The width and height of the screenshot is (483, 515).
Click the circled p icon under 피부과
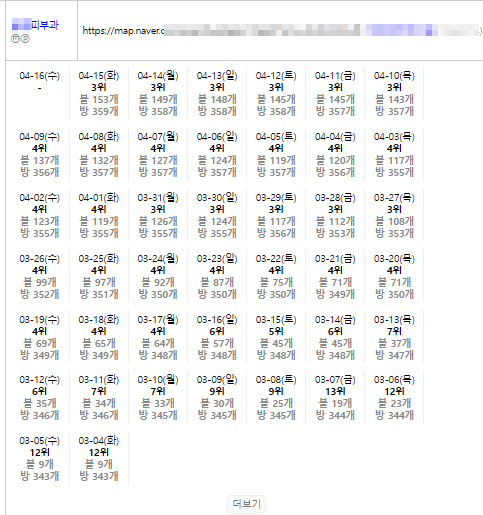pyautogui.click(x=25, y=39)
